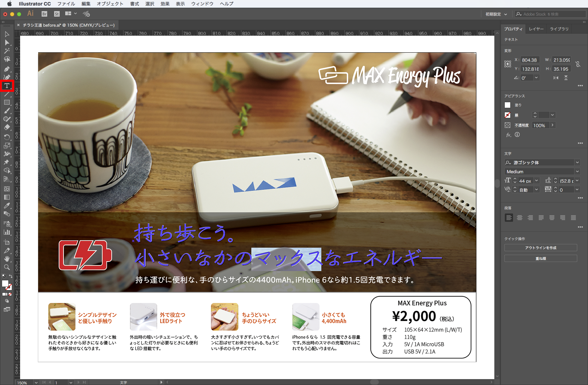
Task: Select the Magic Wand tool
Action: (x=7, y=51)
